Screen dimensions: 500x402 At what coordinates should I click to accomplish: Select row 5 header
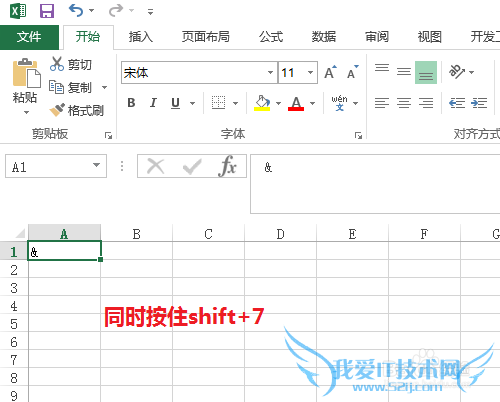pos(14,323)
